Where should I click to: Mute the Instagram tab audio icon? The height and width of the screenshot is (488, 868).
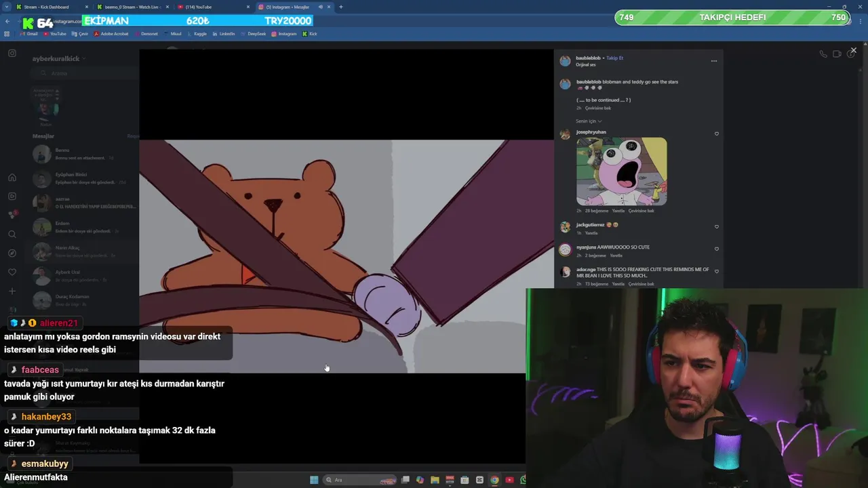(320, 7)
